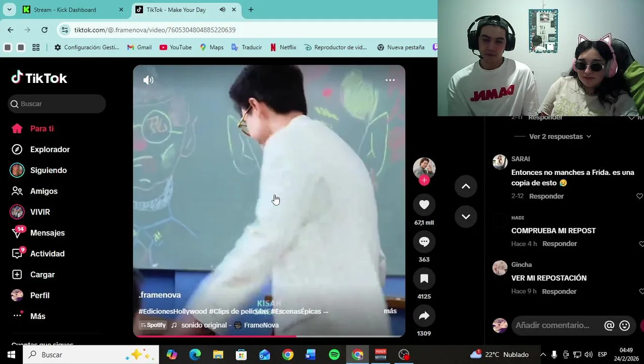Viewport: 644px width, 364px height.
Task: Seek on the red video progress bar
Action: (269, 336)
